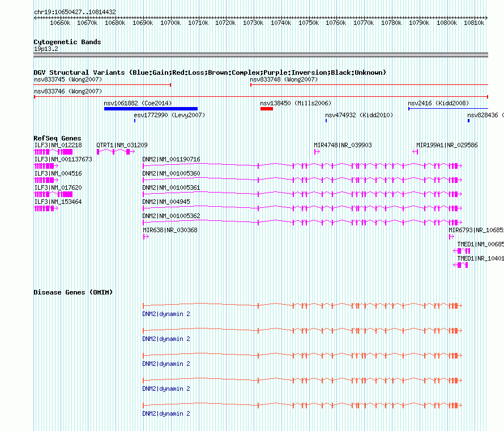Click the nsv138450 (Mills2006) label

(x=296, y=103)
